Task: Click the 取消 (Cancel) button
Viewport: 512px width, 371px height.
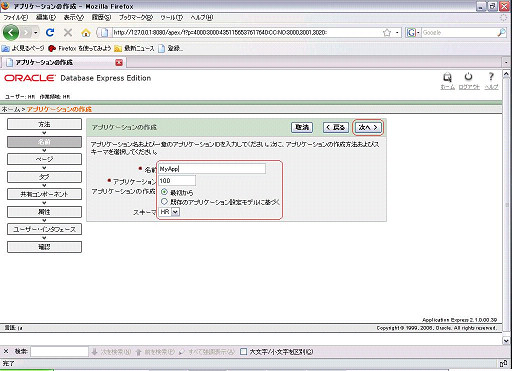Action: 302,127
